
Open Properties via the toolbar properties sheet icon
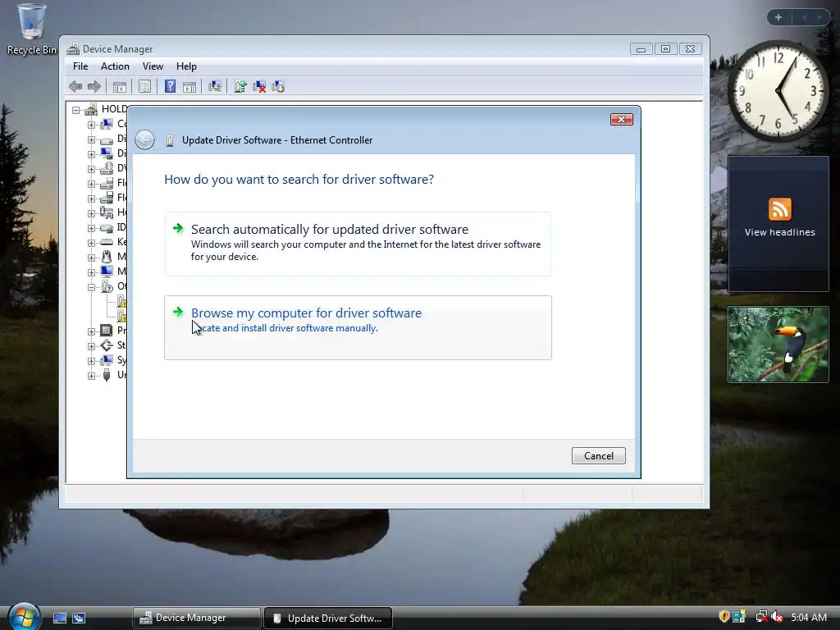(144, 86)
